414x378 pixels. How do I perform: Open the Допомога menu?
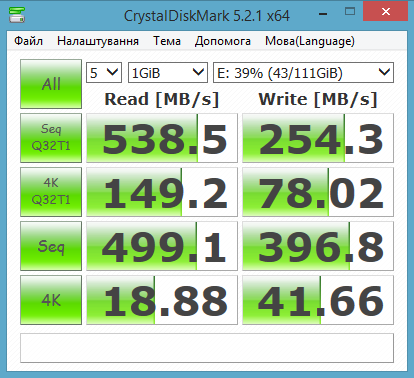(x=223, y=41)
